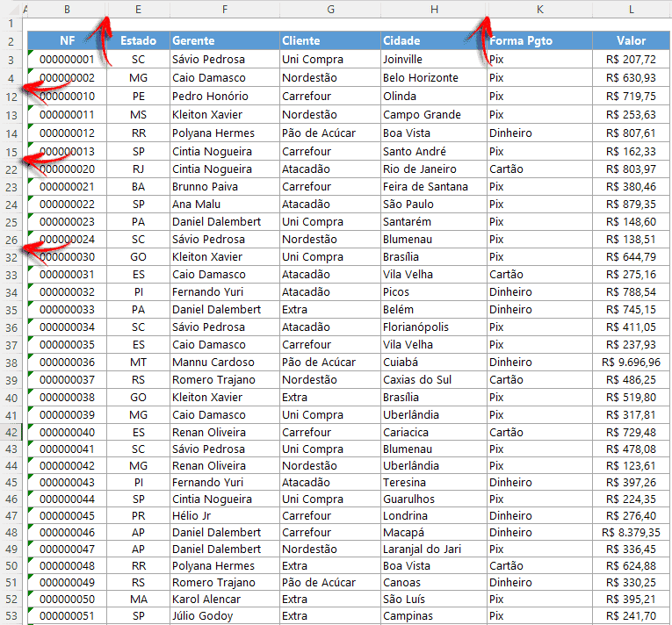Select the Belo Horizonte cell

click(x=434, y=77)
